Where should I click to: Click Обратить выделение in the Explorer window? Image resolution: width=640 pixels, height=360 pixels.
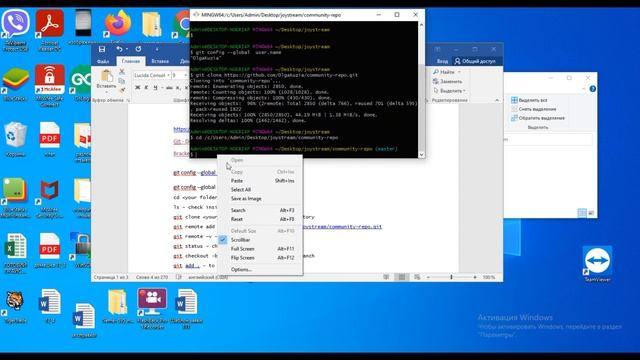click(x=538, y=118)
